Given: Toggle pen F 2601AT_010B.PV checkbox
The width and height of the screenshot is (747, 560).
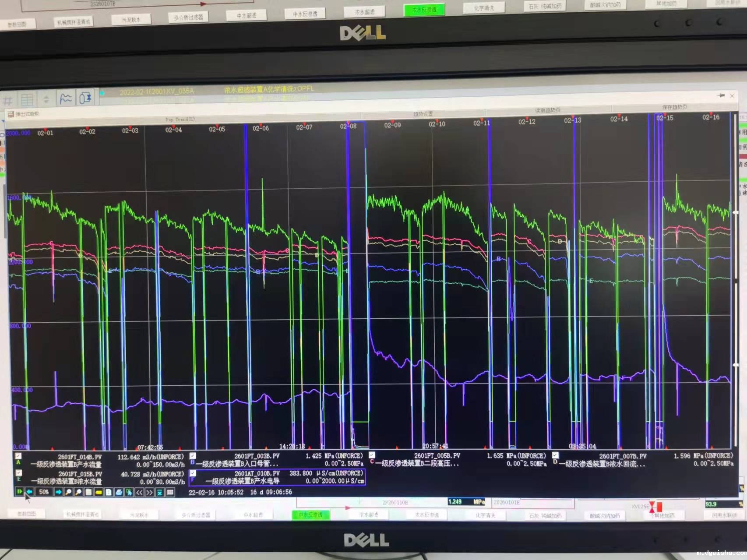Looking at the screenshot, I should click(193, 473).
